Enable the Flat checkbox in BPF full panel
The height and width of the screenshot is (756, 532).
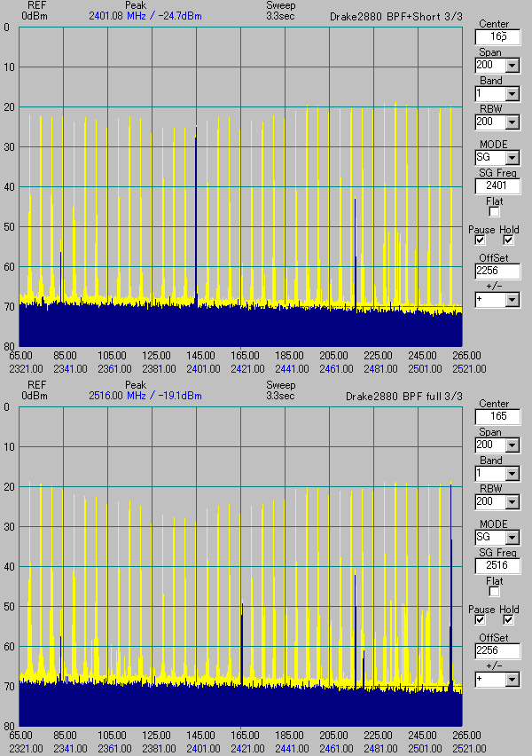click(x=494, y=592)
